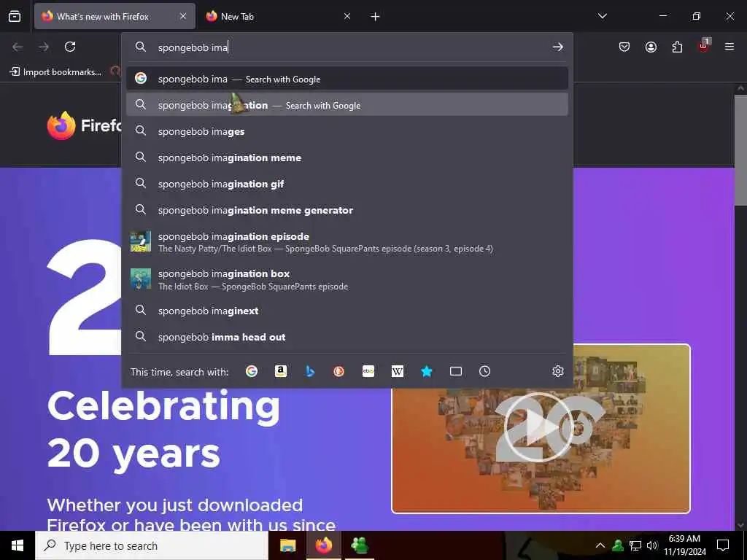Click Firefox icon in the taskbar
This screenshot has height=560, width=747.
(323, 545)
